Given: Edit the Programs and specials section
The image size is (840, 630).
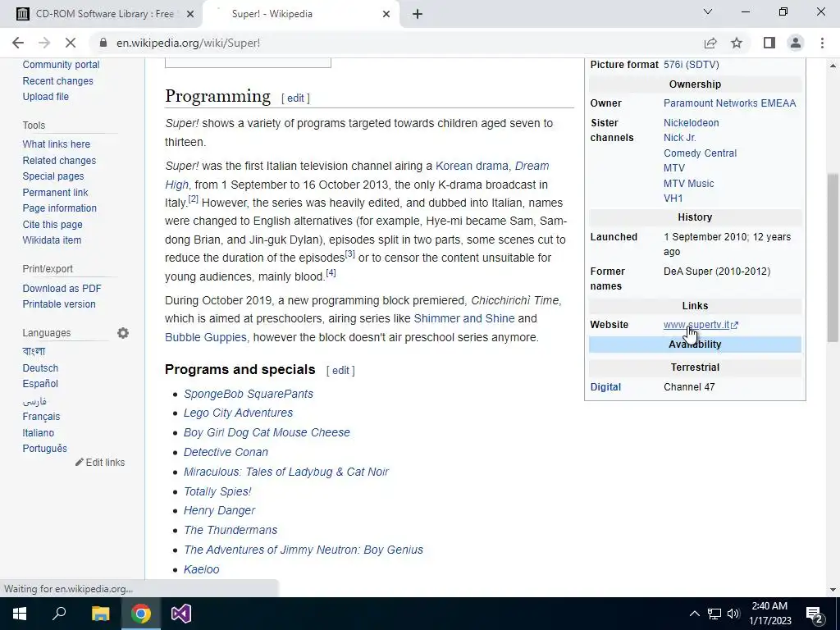Looking at the screenshot, I should (x=340, y=370).
